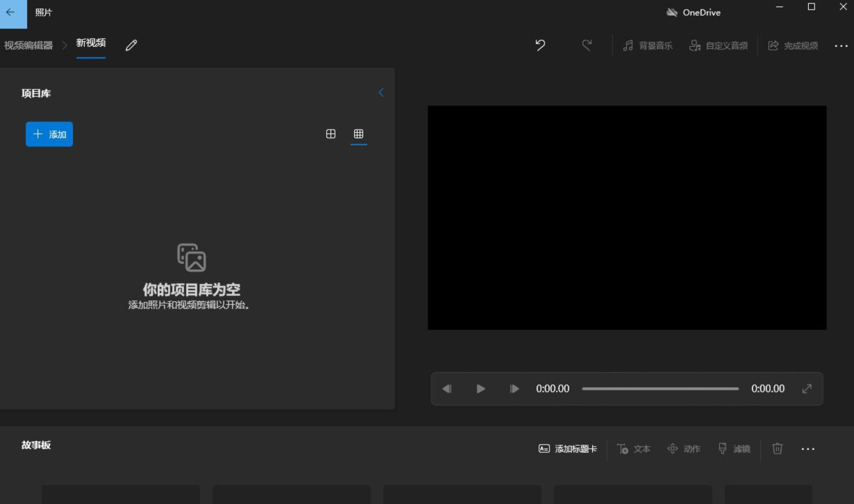Select the second empty storyboard slot

coord(291,495)
